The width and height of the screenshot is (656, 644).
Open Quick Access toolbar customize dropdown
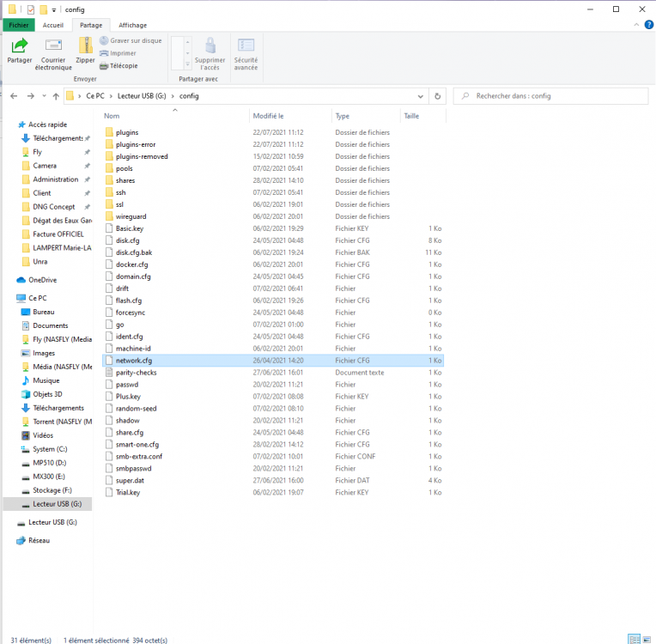(x=53, y=10)
